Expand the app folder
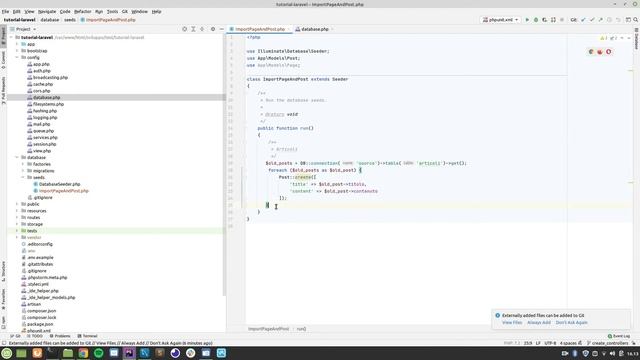The image size is (640, 360). [17, 44]
